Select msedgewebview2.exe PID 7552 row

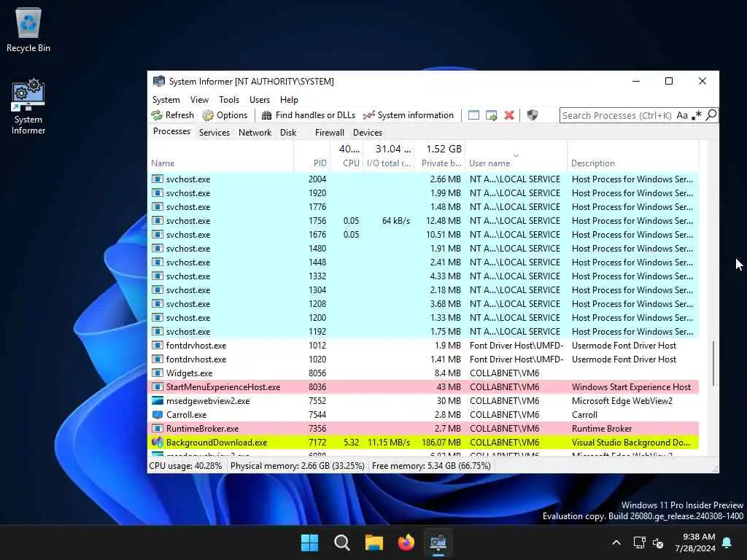click(423, 401)
